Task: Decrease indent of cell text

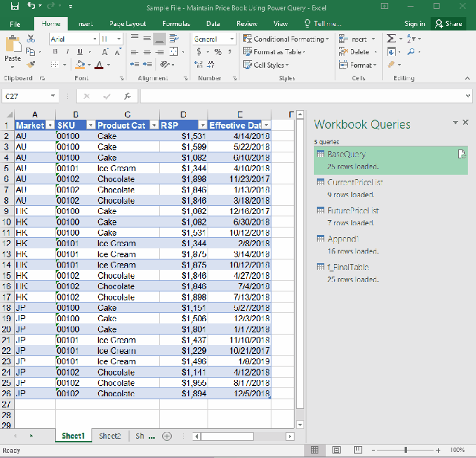Action: coord(135,65)
